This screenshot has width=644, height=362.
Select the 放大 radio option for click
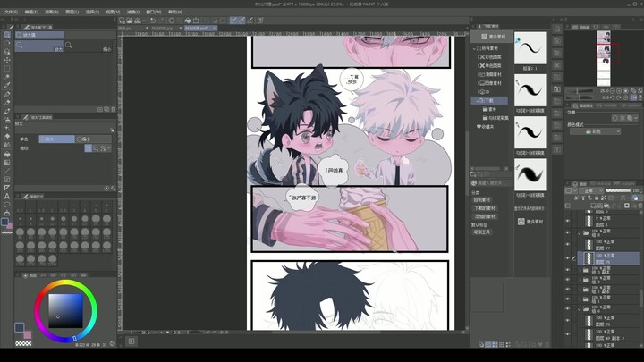[x=56, y=139]
